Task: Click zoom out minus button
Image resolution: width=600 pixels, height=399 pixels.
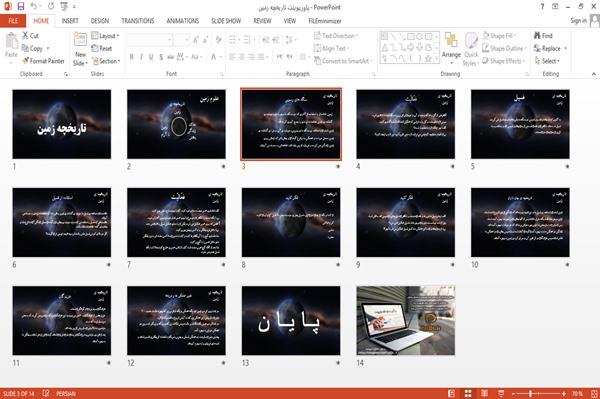Action: click(513, 393)
